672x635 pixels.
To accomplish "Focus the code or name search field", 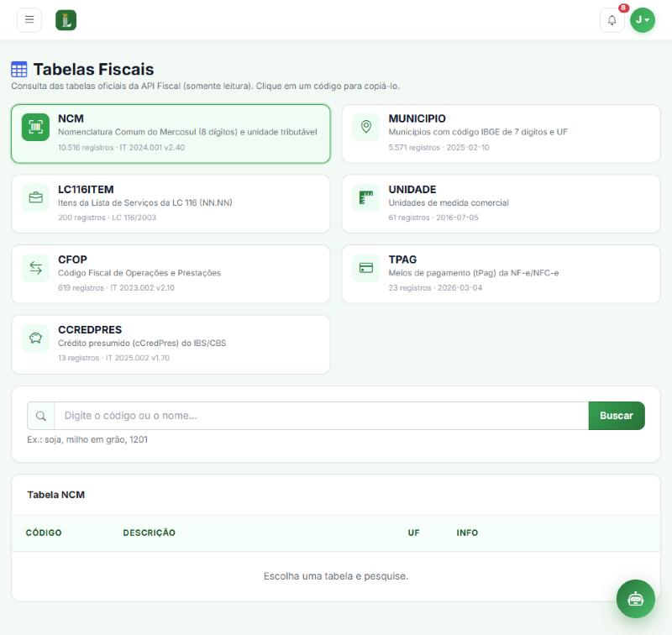I will coord(322,416).
